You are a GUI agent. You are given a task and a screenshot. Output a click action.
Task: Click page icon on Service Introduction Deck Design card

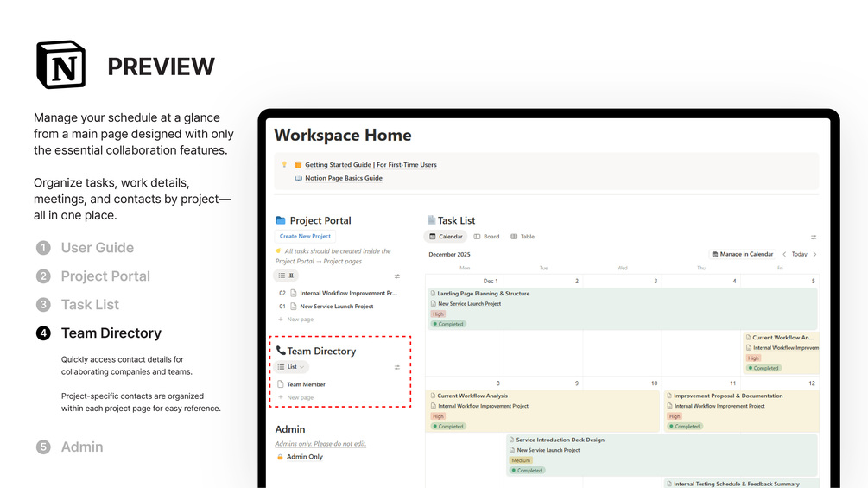click(512, 440)
